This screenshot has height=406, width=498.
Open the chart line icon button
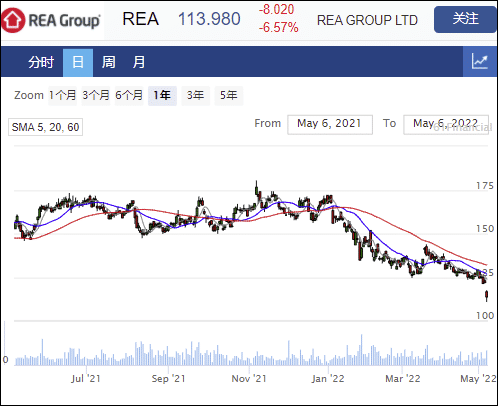(480, 62)
